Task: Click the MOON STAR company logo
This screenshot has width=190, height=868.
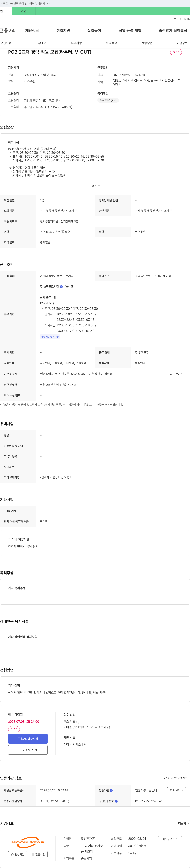Action: [x=28, y=842]
